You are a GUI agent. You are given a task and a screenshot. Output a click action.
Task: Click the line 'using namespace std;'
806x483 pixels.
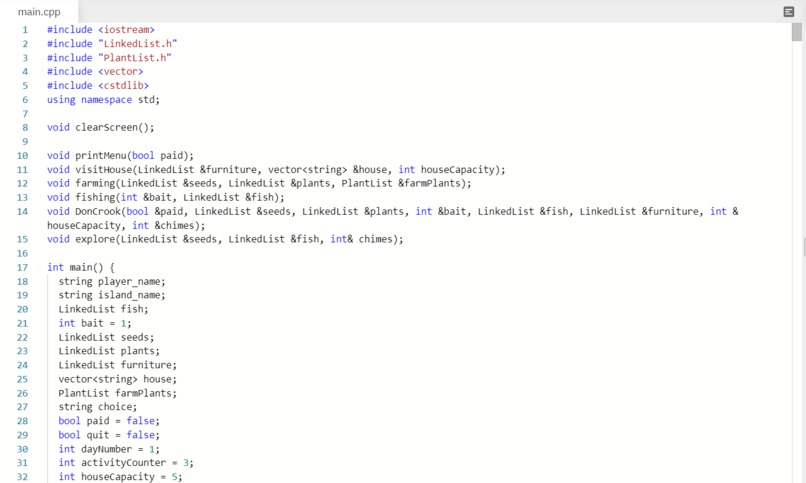103,100
